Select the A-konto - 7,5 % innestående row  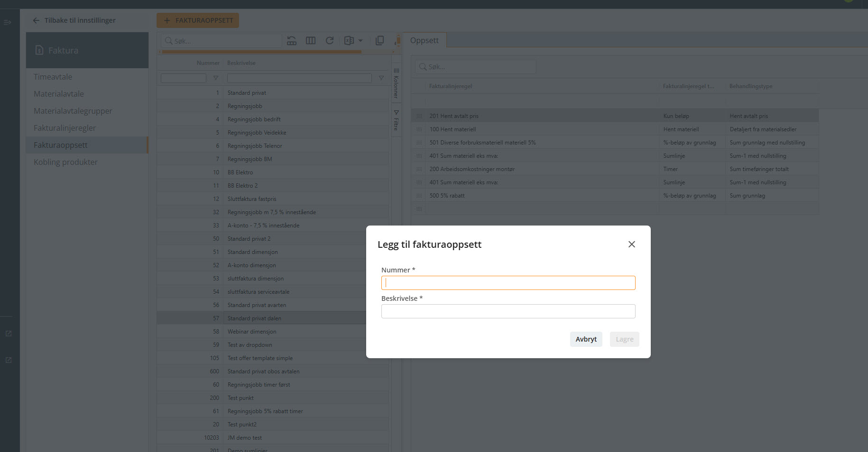coord(273,226)
